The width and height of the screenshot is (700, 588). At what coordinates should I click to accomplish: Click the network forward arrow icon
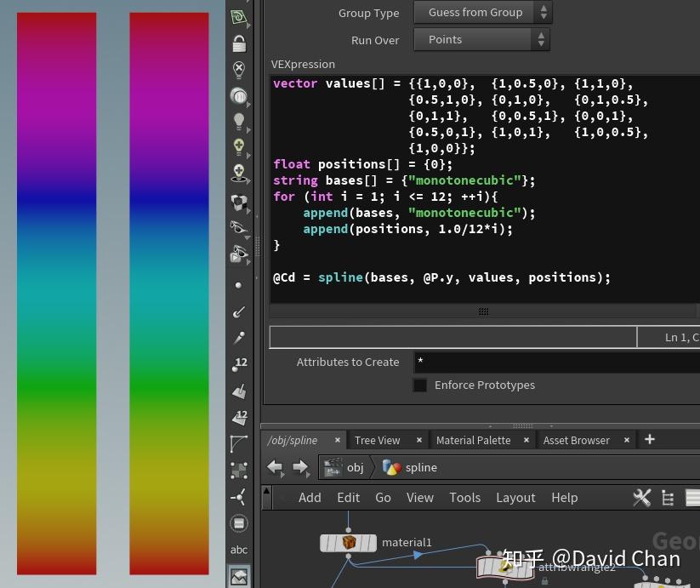[299, 467]
